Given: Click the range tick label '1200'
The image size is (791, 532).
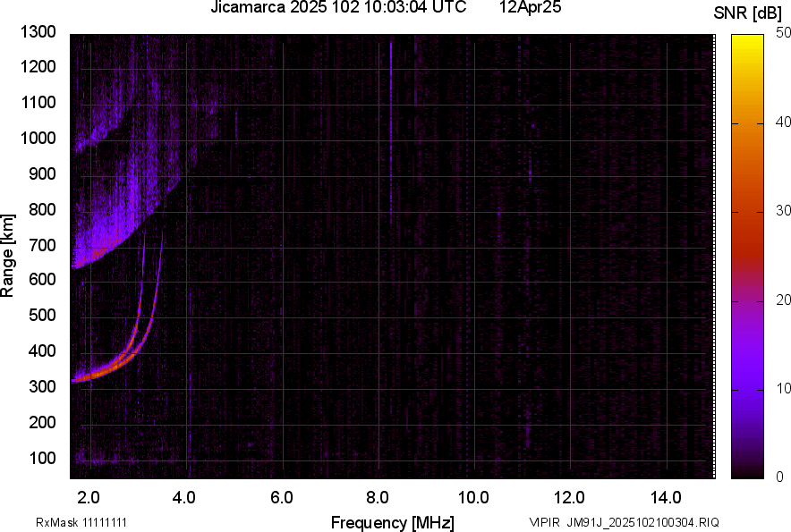Looking at the screenshot, I should tap(38, 66).
